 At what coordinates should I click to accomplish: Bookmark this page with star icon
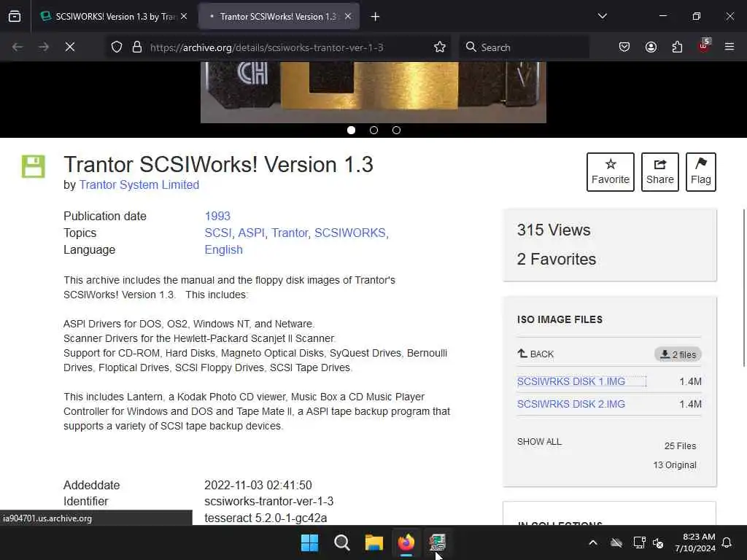point(440,47)
